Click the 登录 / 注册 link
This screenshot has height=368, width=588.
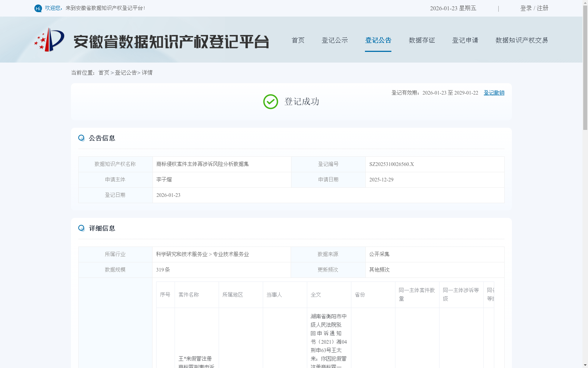[534, 8]
